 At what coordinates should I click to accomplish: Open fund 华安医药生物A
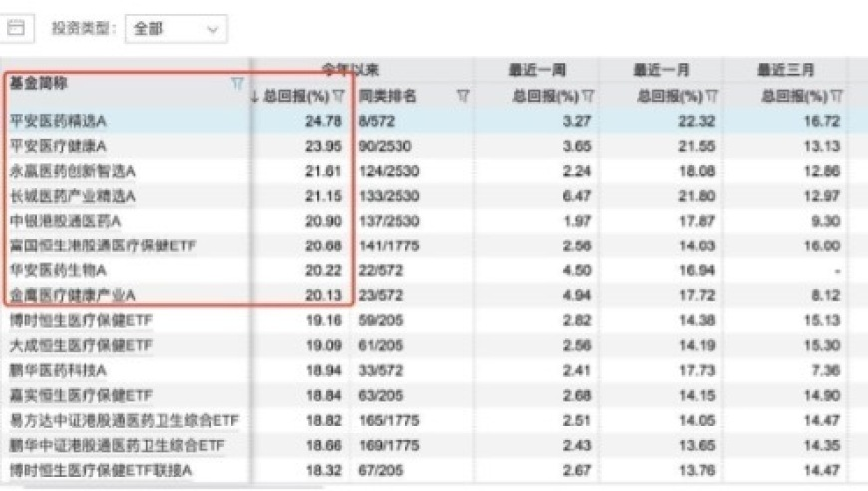58,270
